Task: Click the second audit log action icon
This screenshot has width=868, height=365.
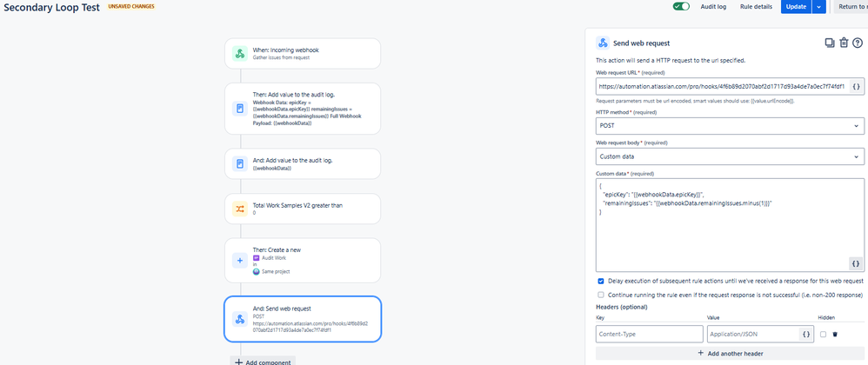Action: tap(240, 164)
